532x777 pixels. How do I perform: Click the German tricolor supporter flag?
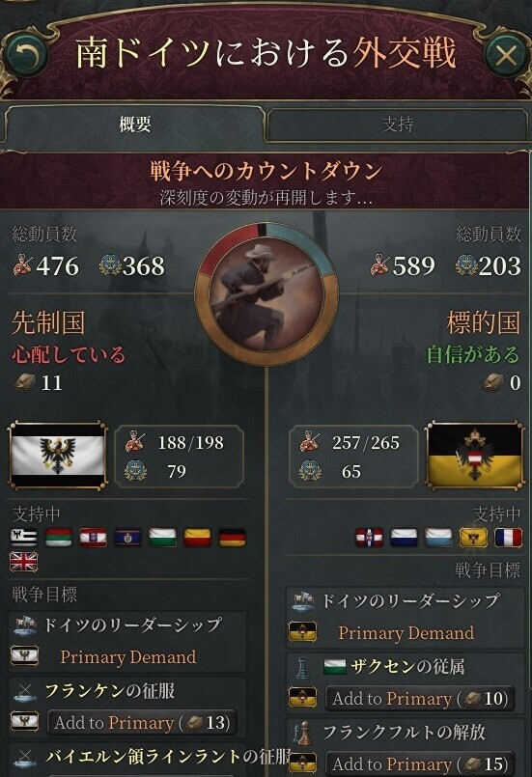(232, 538)
